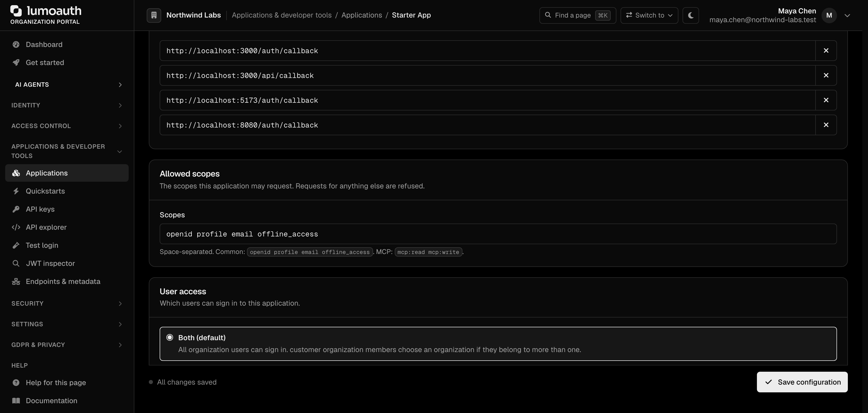Image resolution: width=868 pixels, height=413 pixels.
Task: Click the Get started rocket icon
Action: 16,63
